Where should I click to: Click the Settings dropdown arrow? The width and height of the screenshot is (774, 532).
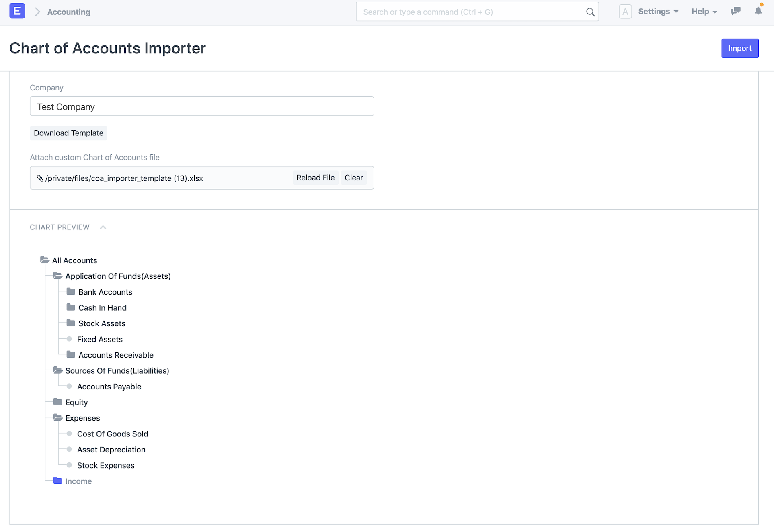coord(676,11)
